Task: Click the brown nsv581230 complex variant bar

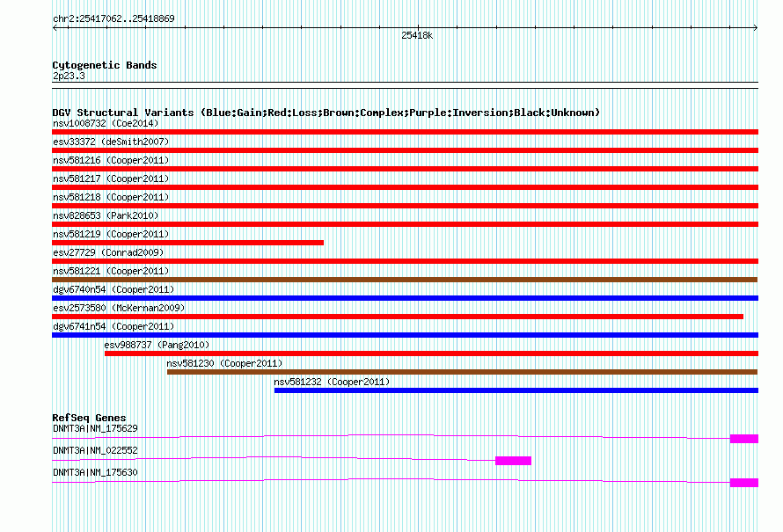Action: pos(463,372)
